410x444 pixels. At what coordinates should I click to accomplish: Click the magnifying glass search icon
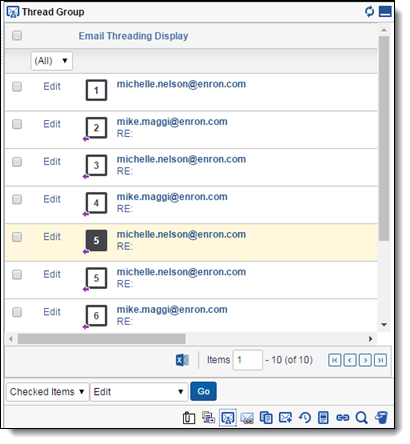pyautogui.click(x=362, y=418)
